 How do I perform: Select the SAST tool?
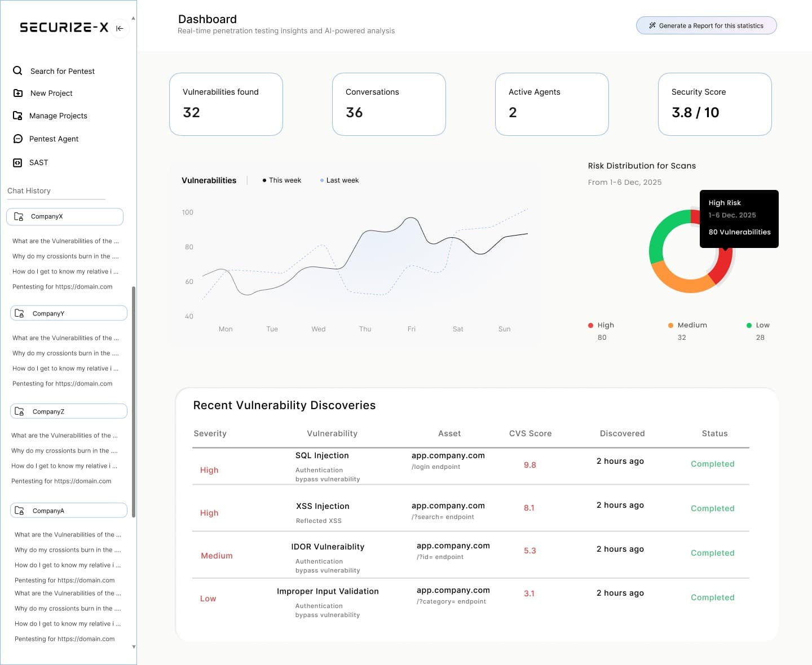point(38,162)
